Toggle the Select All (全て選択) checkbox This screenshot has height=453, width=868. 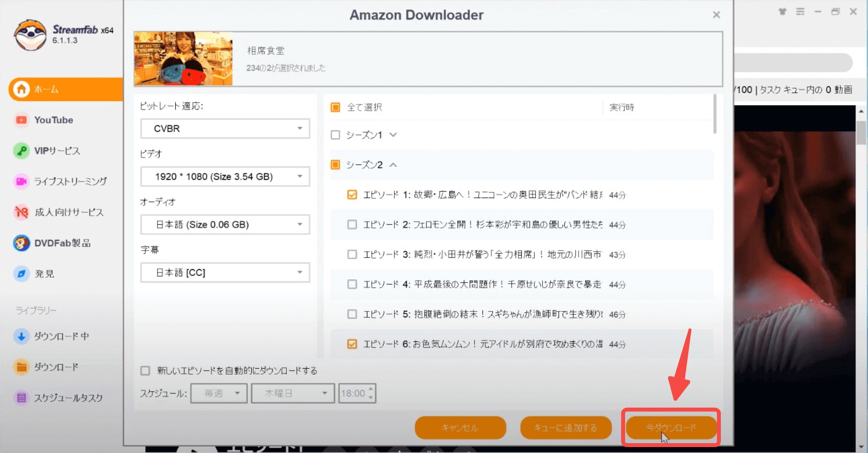pos(335,107)
